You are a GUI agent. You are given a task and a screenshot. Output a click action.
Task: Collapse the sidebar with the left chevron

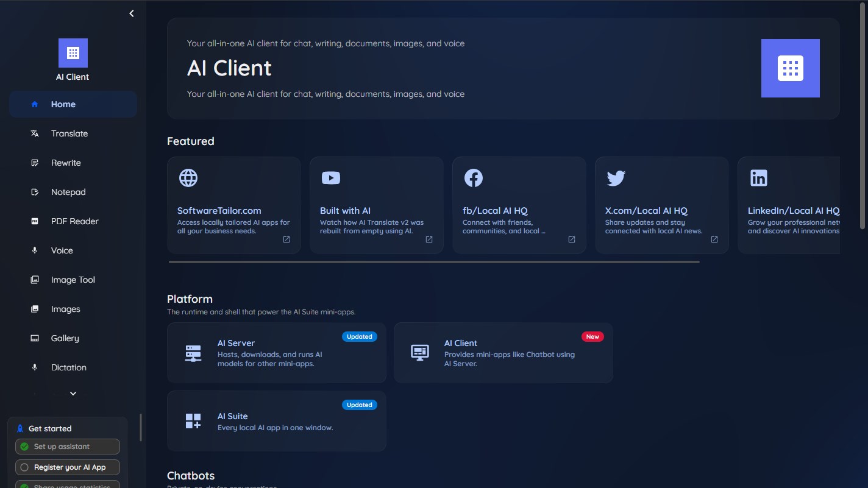(x=132, y=13)
